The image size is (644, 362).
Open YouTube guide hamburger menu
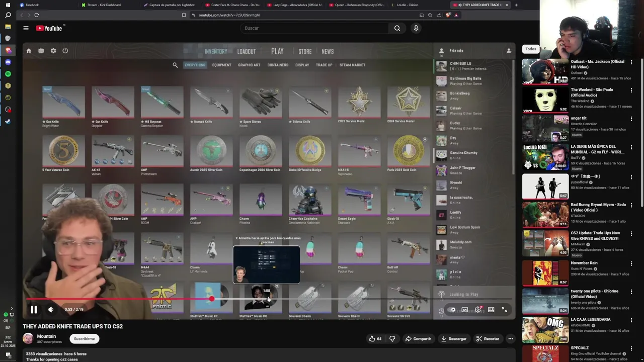[x=26, y=28]
